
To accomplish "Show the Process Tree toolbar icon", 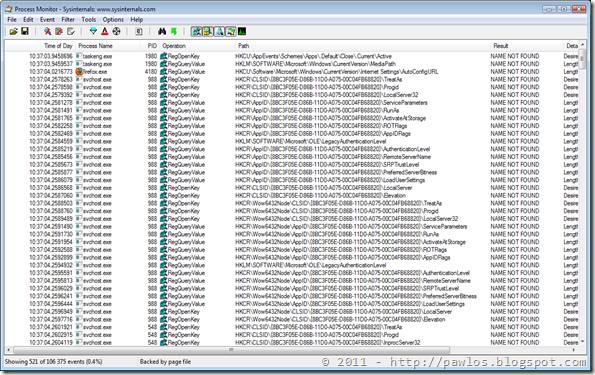I will [139, 32].
